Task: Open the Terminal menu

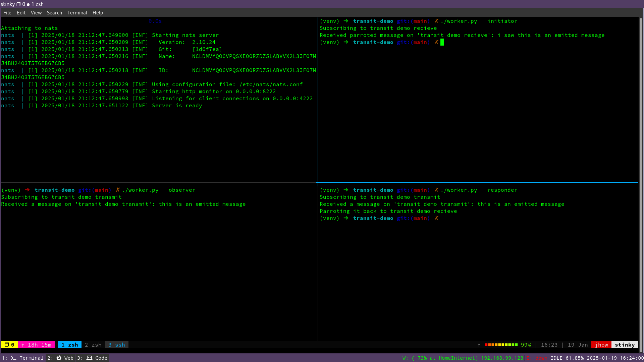Action: (77, 12)
